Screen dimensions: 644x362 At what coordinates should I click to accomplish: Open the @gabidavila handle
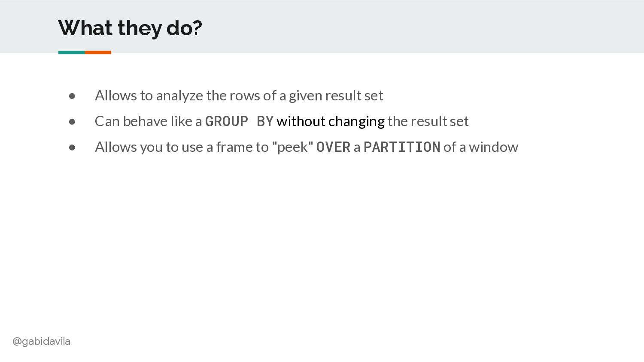point(41,341)
